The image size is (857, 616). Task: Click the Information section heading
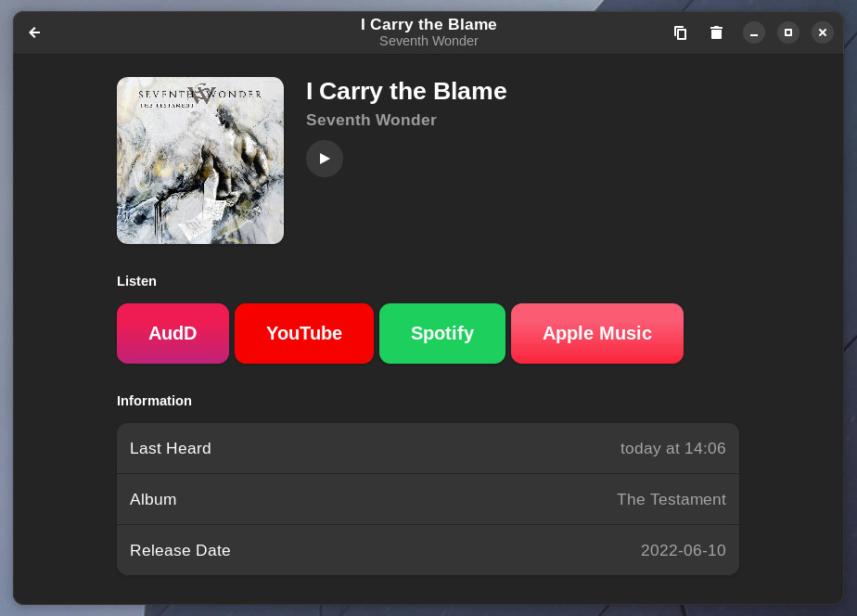154,401
